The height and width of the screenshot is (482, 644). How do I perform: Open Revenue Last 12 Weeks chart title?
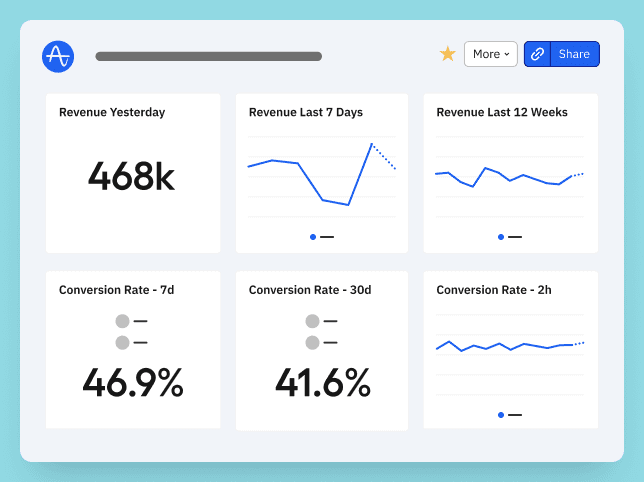pyautogui.click(x=503, y=113)
